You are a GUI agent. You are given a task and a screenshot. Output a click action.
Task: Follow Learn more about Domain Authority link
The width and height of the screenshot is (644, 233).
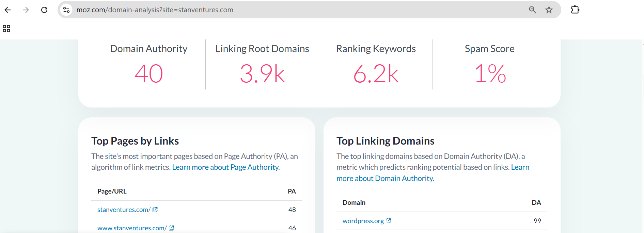click(x=385, y=179)
